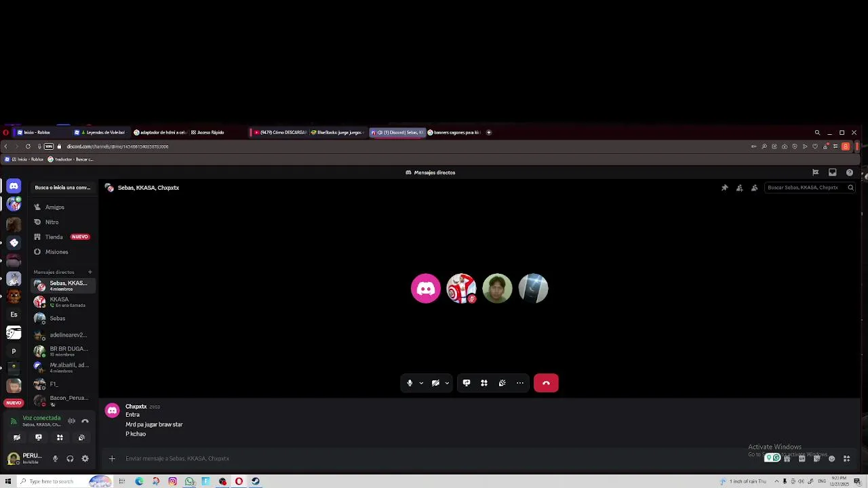Toggle headphones deafen in user panel
The height and width of the screenshot is (488, 868).
click(x=70, y=459)
